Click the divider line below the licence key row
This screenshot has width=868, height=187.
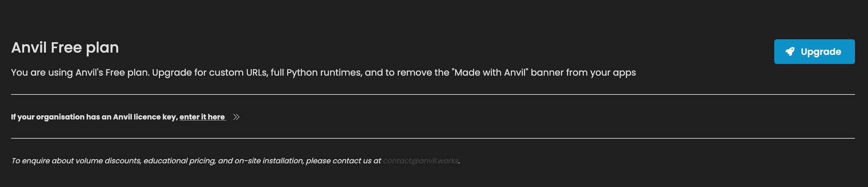coord(433,138)
